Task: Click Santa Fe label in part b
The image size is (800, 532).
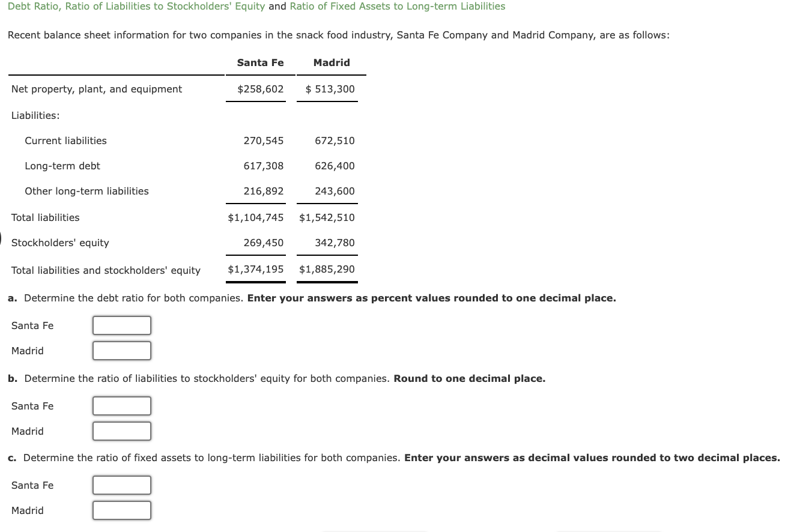Action: tap(32, 406)
